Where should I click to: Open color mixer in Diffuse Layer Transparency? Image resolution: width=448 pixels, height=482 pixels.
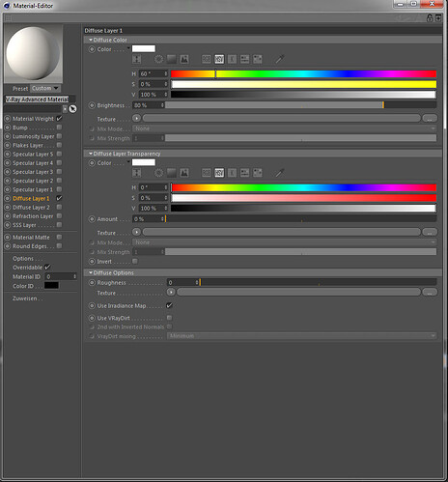pyautogui.click(x=245, y=173)
